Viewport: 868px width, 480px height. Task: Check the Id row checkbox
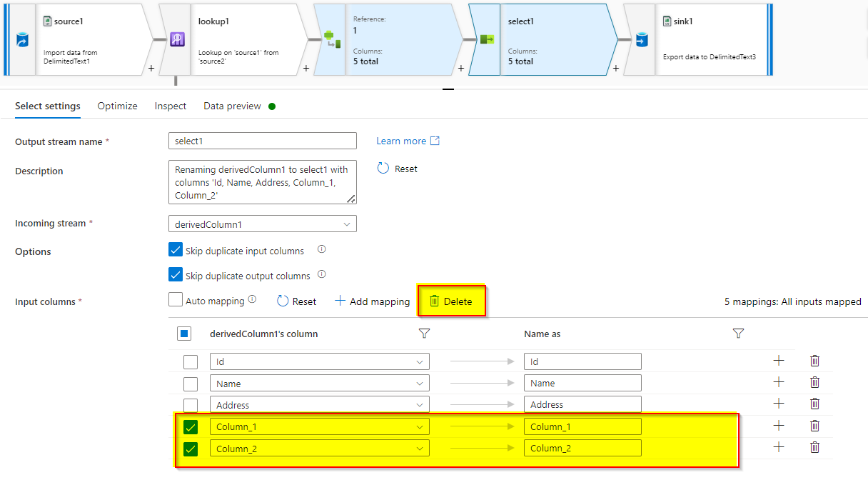[x=191, y=362]
